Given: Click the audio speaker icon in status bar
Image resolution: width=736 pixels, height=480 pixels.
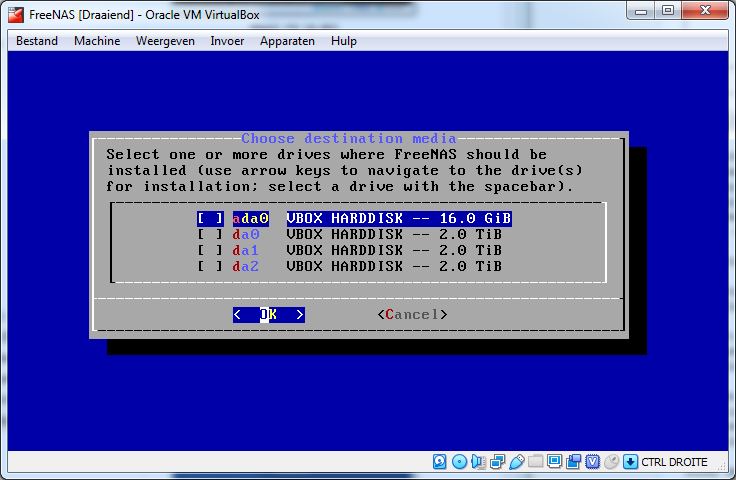Looking at the screenshot, I should [478, 462].
